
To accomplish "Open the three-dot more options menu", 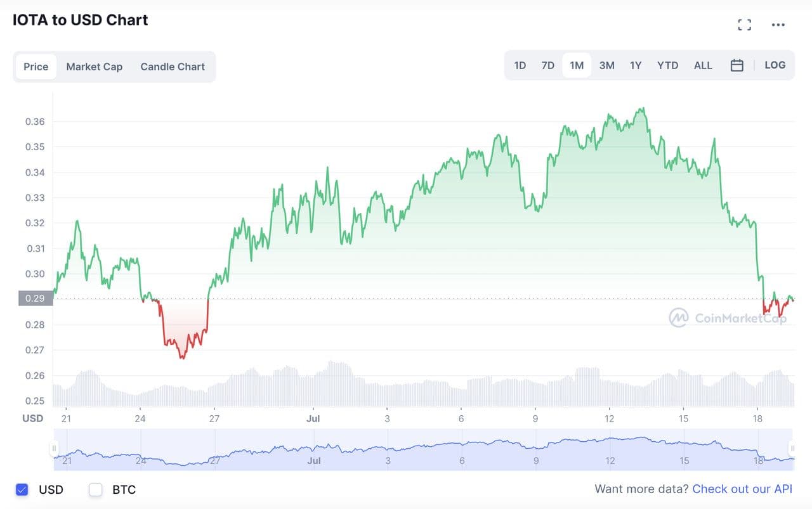I will 778,25.
